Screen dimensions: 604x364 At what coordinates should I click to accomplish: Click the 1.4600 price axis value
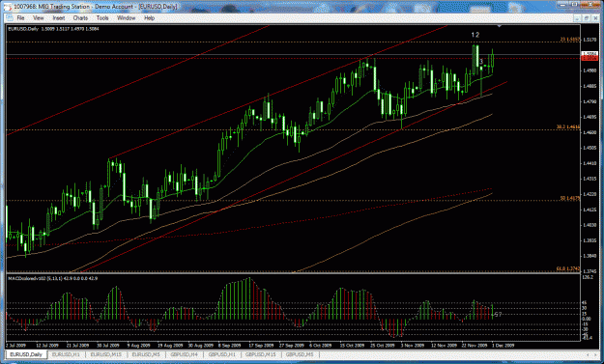pyautogui.click(x=590, y=132)
